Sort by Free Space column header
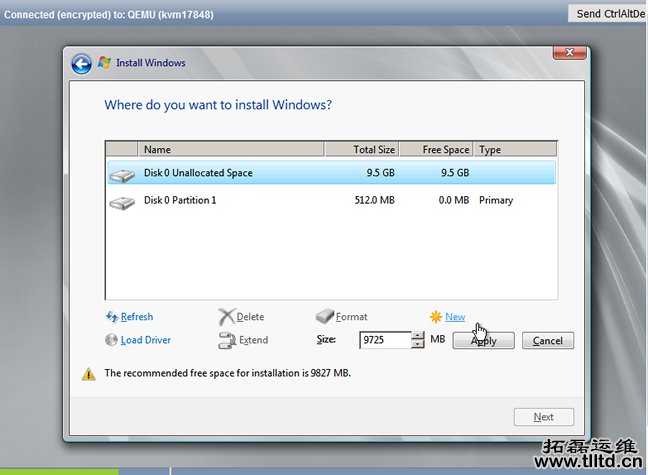648x475 pixels. [x=436, y=150]
